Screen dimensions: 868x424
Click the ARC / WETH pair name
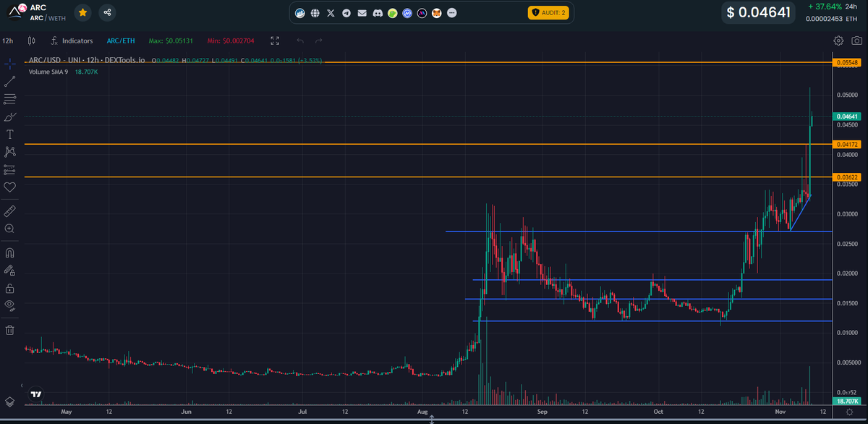(48, 18)
